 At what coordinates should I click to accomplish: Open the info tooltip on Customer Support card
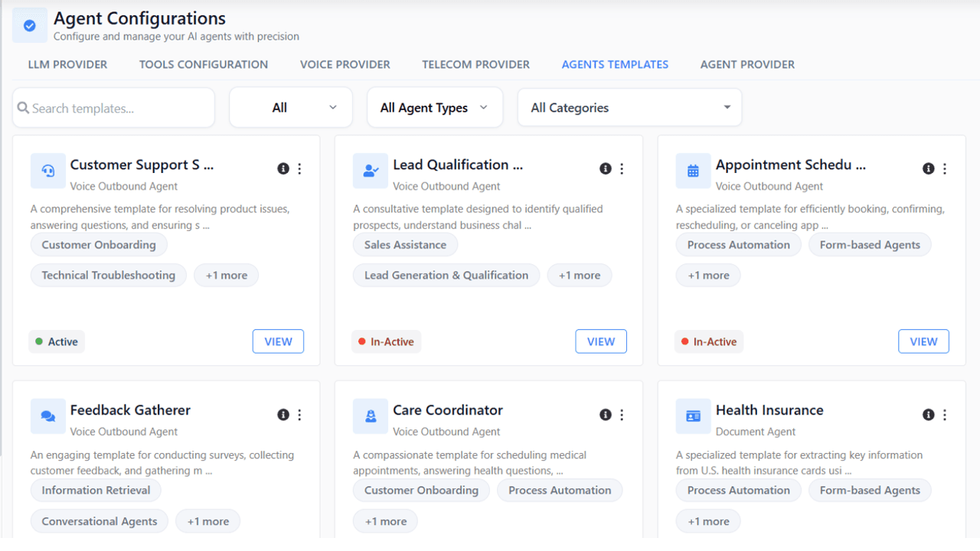283,168
